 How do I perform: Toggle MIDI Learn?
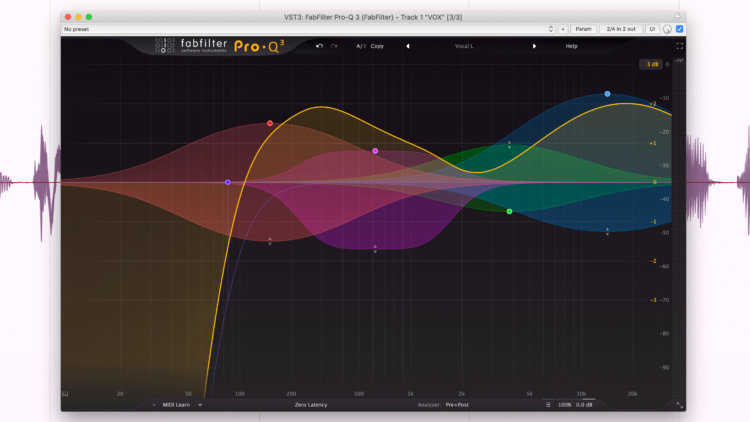pos(176,405)
